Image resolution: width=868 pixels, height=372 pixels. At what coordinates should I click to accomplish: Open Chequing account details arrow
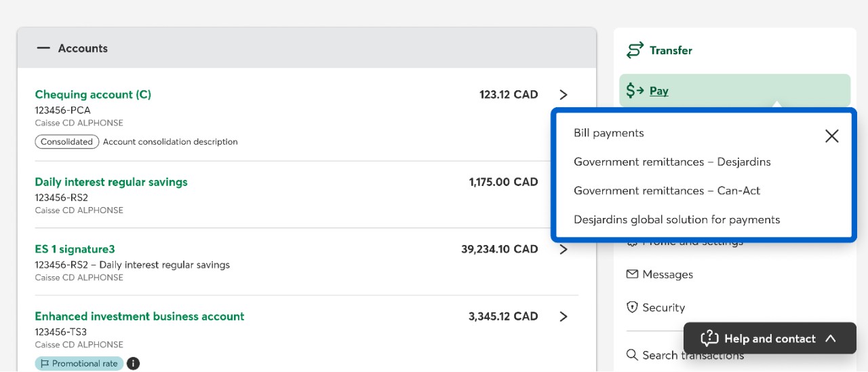tap(564, 95)
